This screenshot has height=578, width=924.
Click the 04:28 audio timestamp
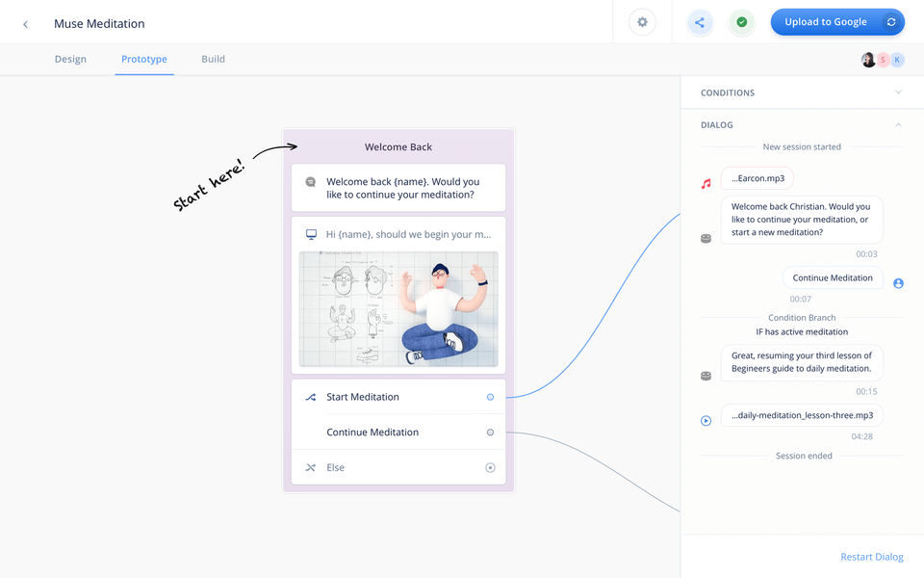(861, 436)
